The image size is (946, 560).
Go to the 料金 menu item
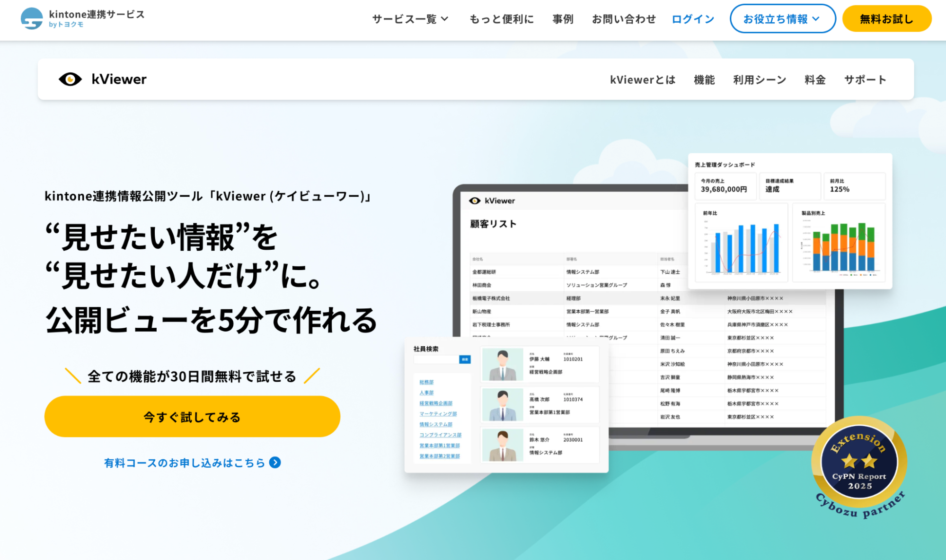[x=815, y=80]
